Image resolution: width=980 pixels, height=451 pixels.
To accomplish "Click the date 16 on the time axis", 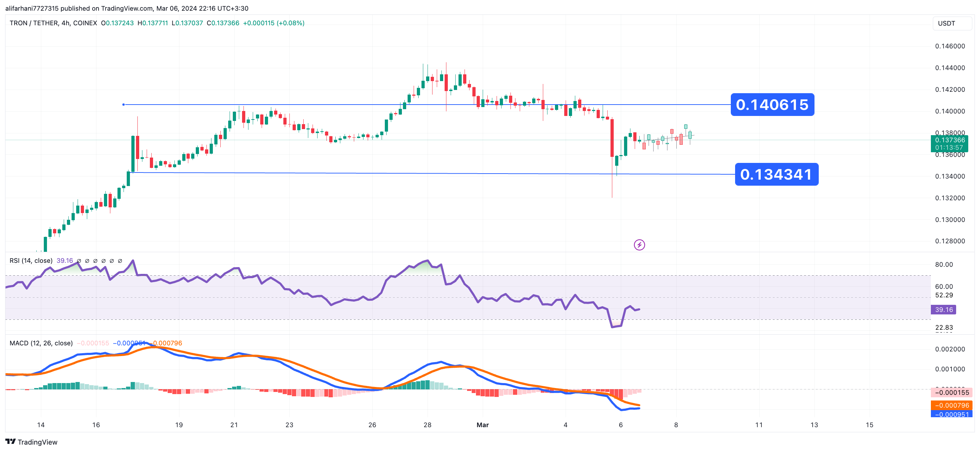I will (96, 425).
